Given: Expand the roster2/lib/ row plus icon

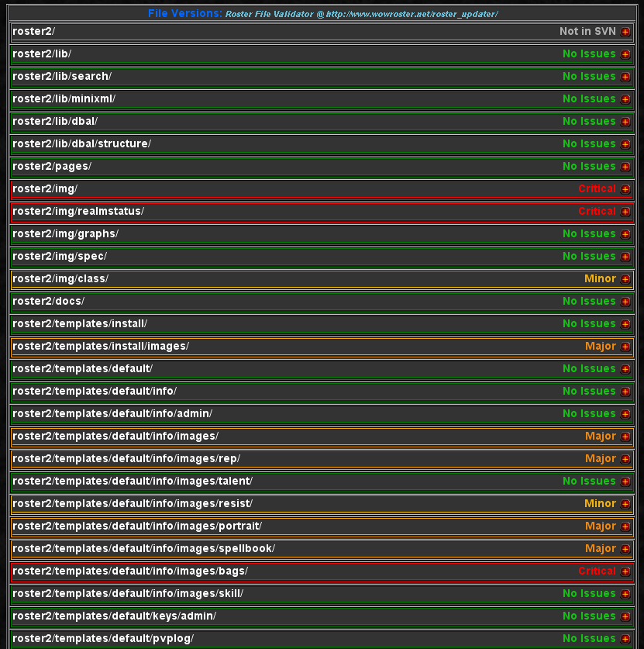Looking at the screenshot, I should [625, 54].
